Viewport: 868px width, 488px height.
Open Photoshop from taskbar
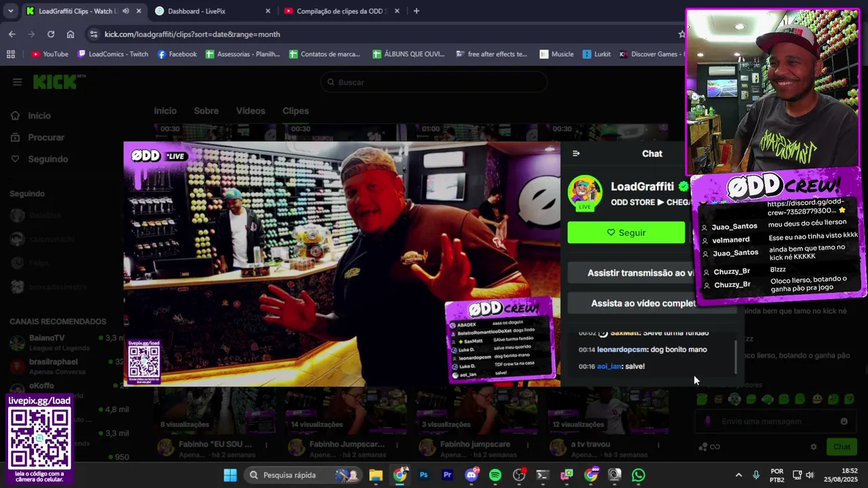point(424,475)
